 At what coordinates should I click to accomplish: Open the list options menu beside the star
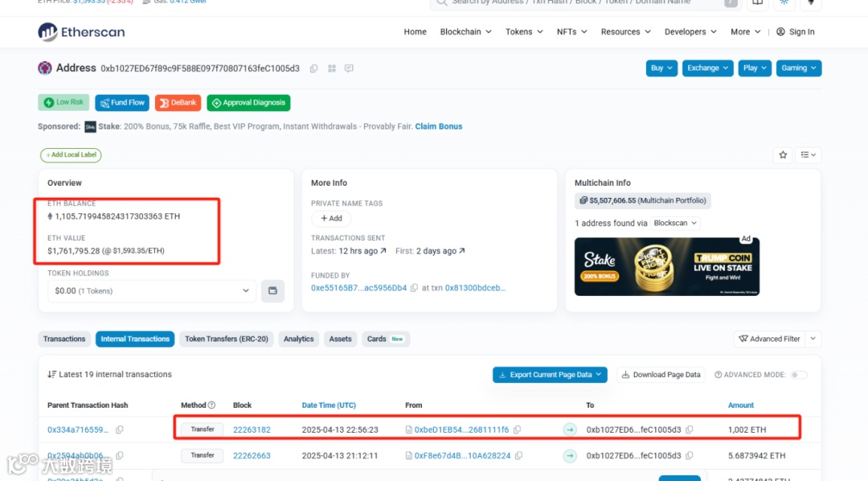(809, 154)
